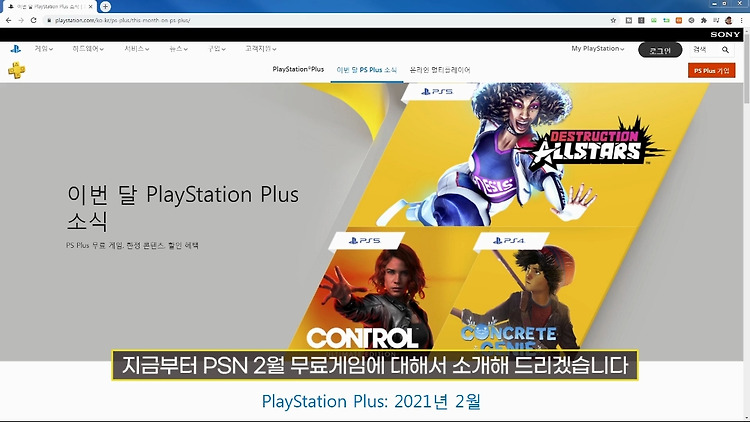Expand the 구입 navigation dropdown

point(217,49)
